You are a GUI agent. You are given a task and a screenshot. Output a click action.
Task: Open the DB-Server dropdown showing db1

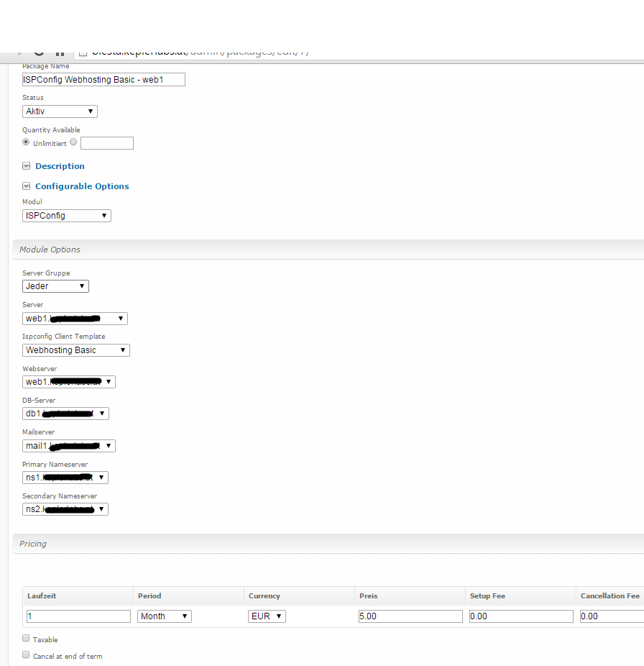point(65,414)
